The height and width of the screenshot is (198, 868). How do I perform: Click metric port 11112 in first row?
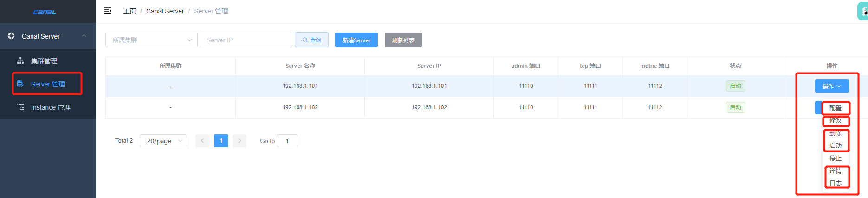pyautogui.click(x=655, y=86)
